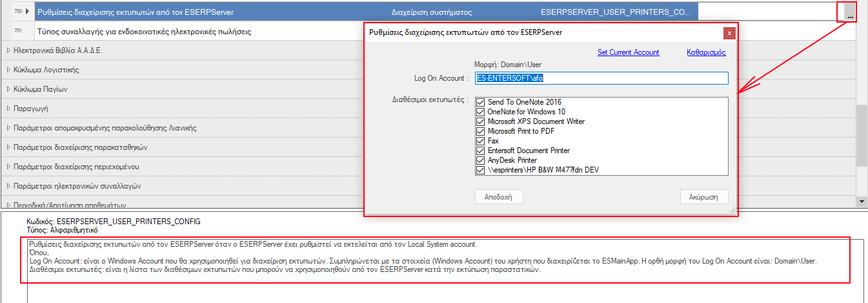Image resolution: width=868 pixels, height=303 pixels.
Task: Open the ellipsis button on row 750
Action: pyautogui.click(x=849, y=12)
